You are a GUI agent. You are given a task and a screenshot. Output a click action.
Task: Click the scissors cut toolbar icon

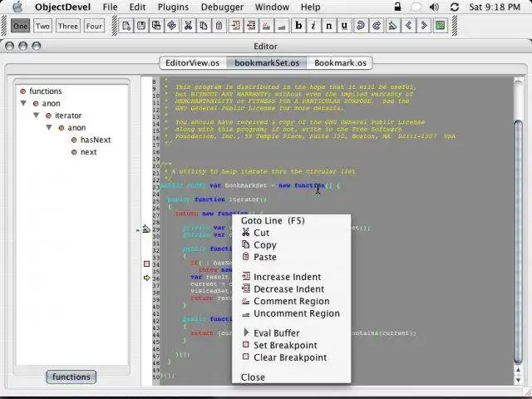[188, 26]
